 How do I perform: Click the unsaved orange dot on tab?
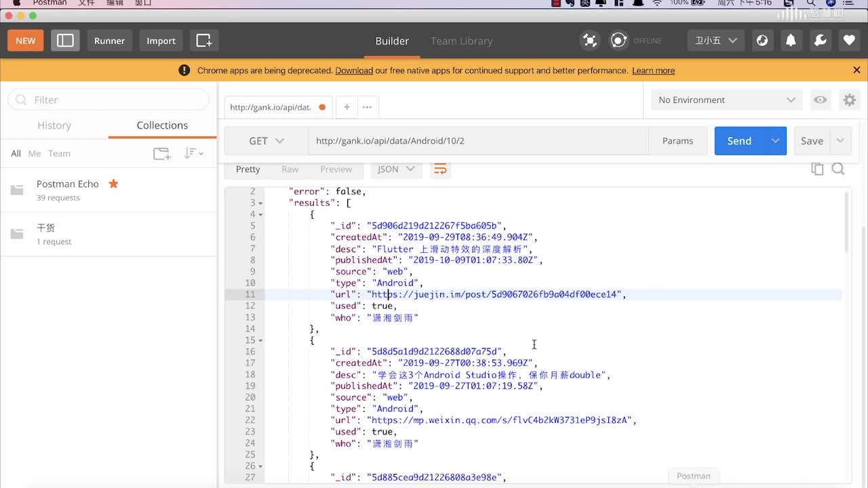(322, 107)
